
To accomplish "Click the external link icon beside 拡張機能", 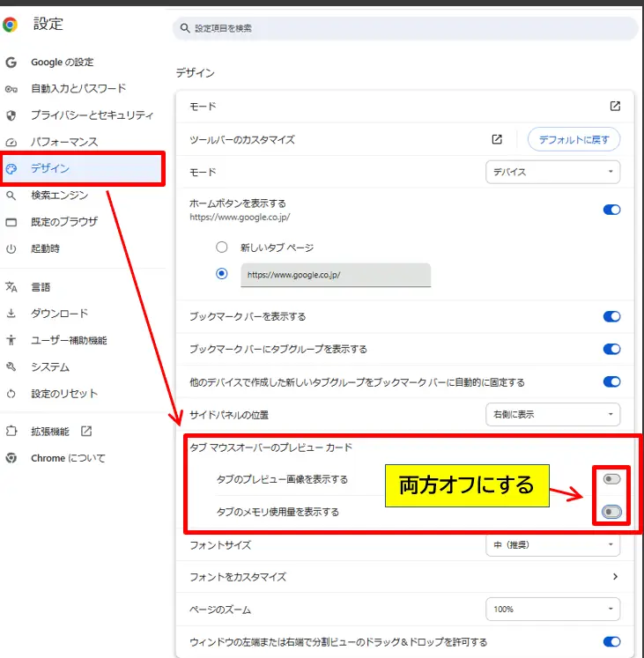I will point(86,431).
